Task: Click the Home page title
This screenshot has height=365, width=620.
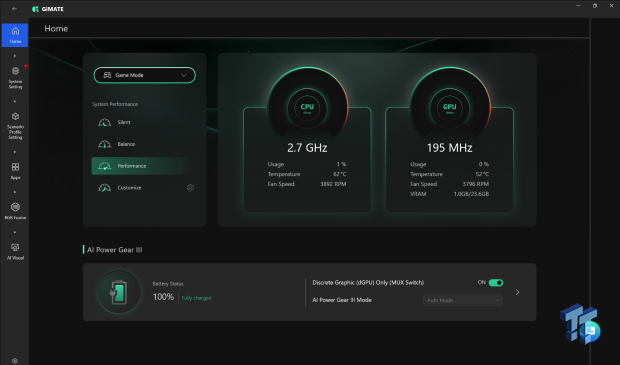Action: tap(56, 28)
